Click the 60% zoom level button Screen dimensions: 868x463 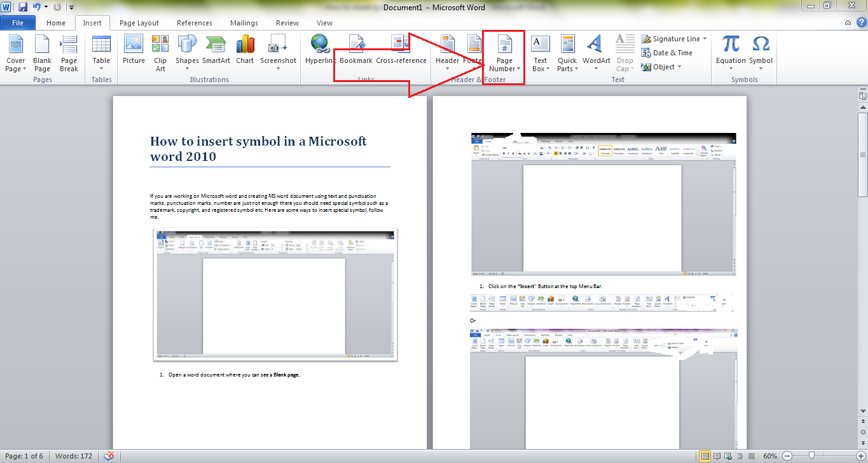[x=770, y=456]
